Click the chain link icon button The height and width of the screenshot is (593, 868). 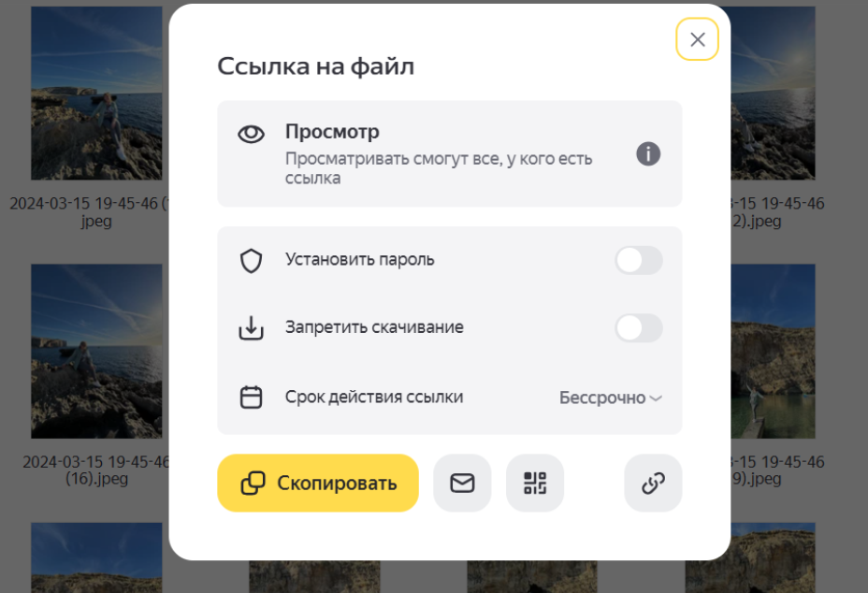click(x=653, y=484)
